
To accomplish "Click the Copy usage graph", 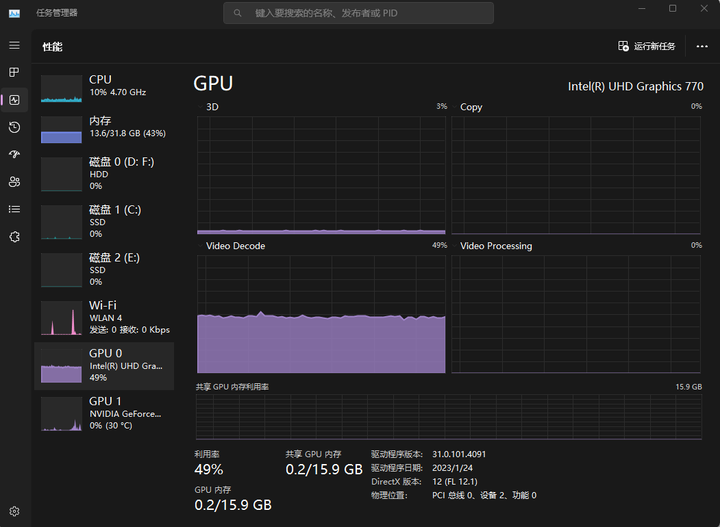I will point(576,175).
